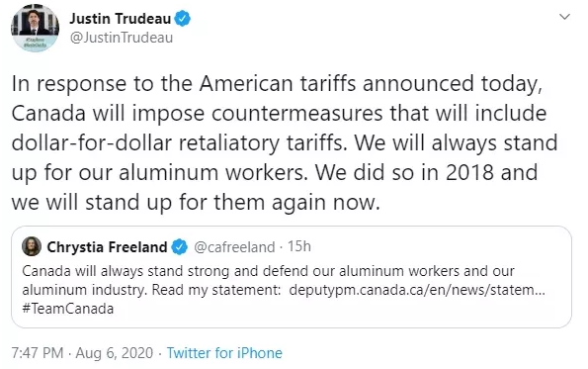The image size is (588, 369).
Task: Open Chrystia Freeland's avatar in quoted tweet
Action: click(x=32, y=246)
